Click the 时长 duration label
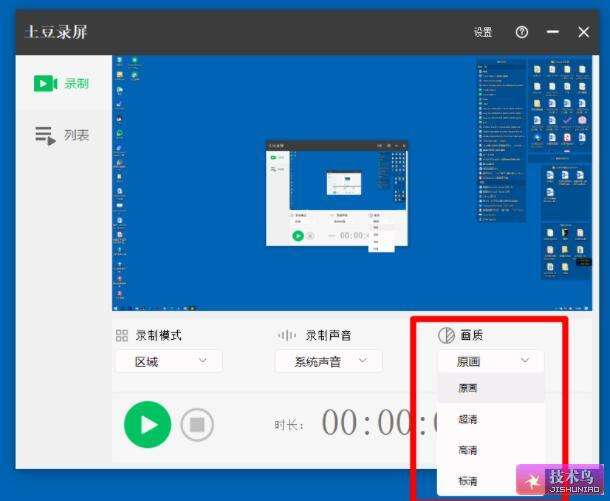The width and height of the screenshot is (610, 501). tap(289, 425)
